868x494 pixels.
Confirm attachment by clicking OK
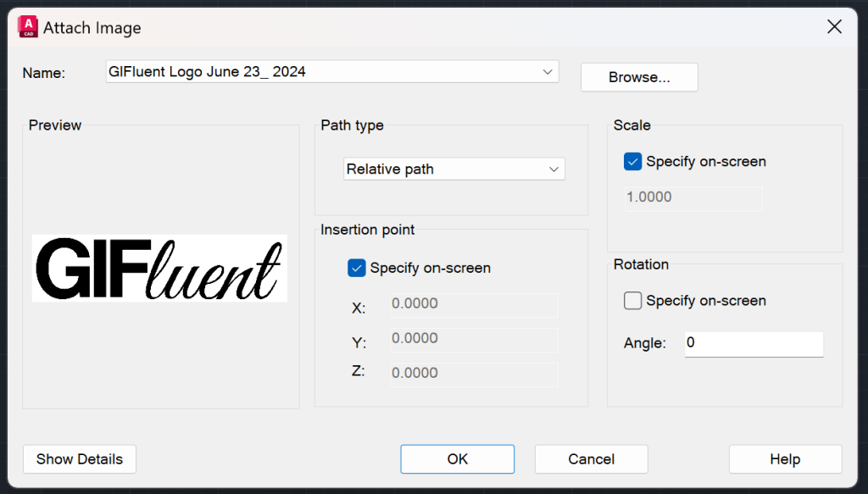(x=457, y=458)
